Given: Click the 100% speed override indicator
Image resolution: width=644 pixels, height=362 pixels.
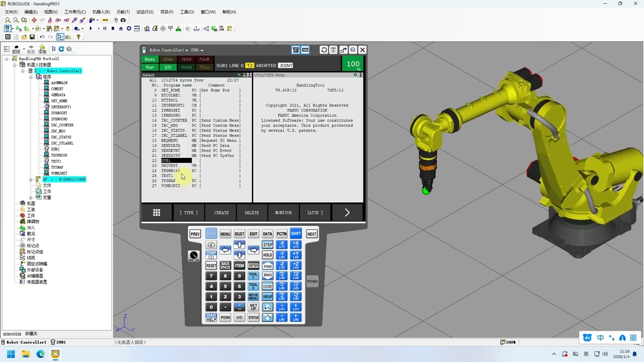Looking at the screenshot, I should pos(353,64).
